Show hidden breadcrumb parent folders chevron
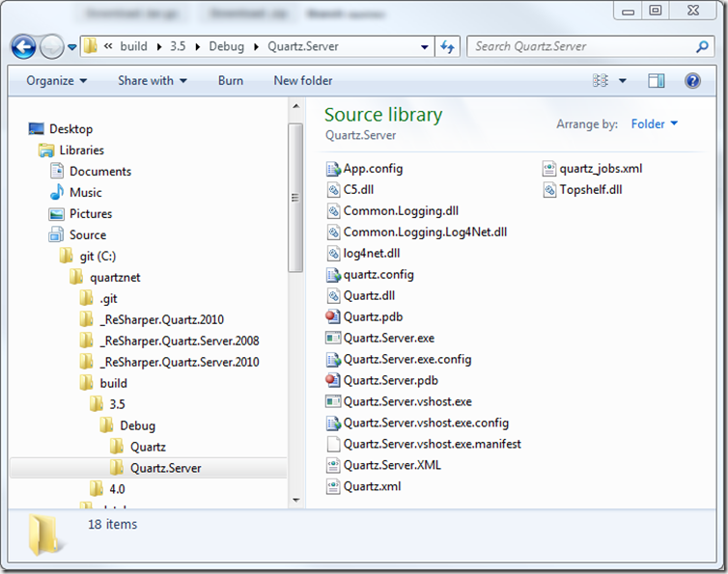728x574 pixels. click(x=108, y=46)
